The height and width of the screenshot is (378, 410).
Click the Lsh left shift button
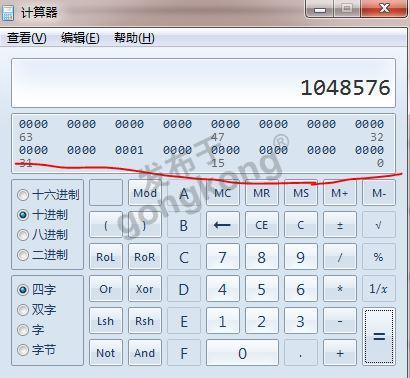(106, 321)
